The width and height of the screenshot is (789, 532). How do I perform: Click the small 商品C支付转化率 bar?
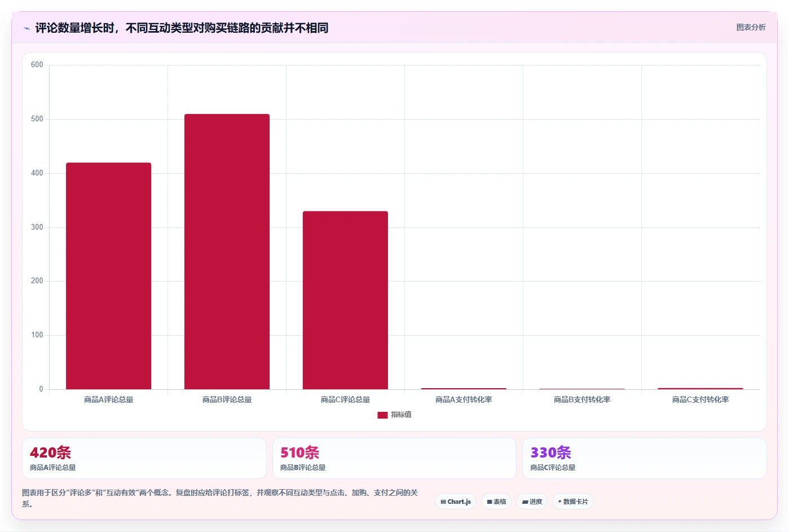coord(700,389)
